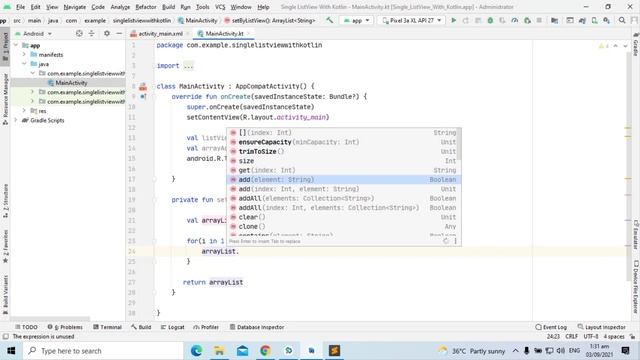Expand the folded import line
Viewport: 640px width, 360px height.
click(x=188, y=66)
